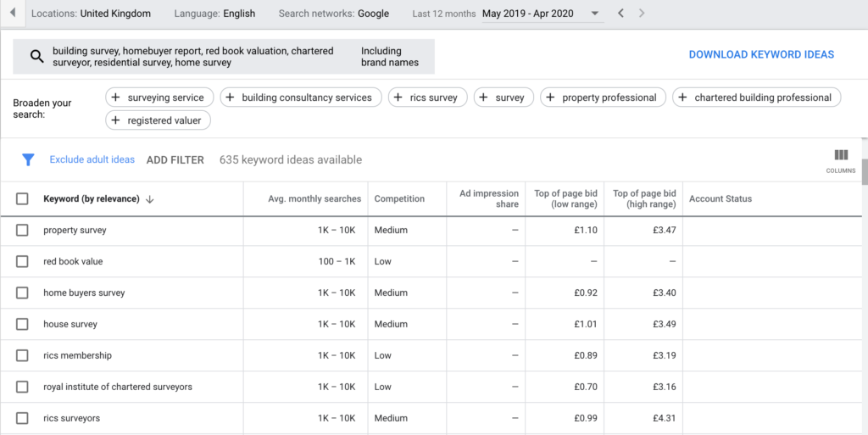
Task: Click the 'rics surveyors' keyword
Action: coord(71,418)
